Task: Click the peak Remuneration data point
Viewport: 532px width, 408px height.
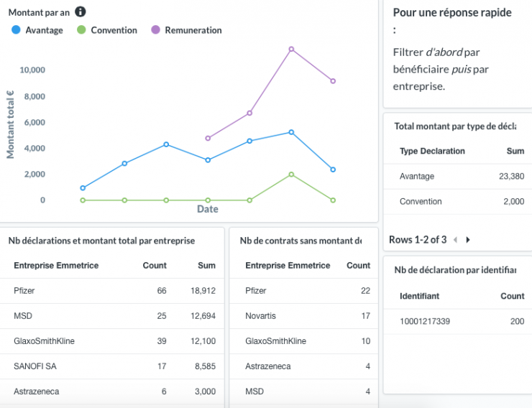Action: pyautogui.click(x=291, y=49)
